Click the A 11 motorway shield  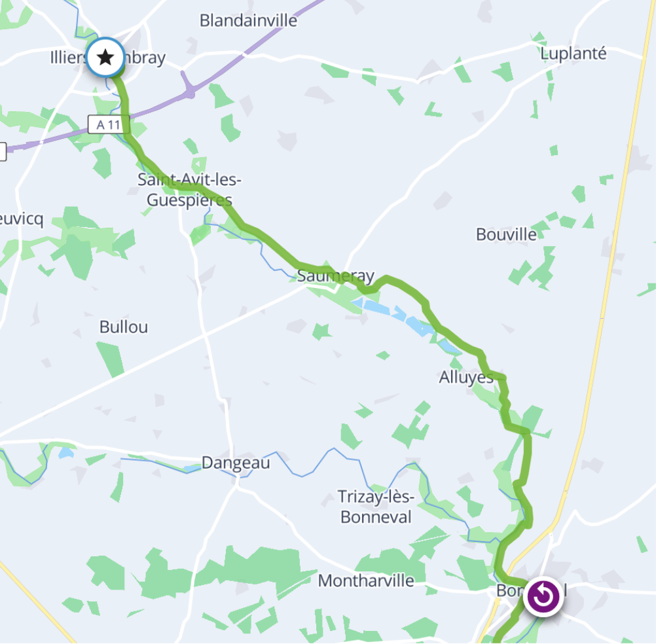click(109, 124)
